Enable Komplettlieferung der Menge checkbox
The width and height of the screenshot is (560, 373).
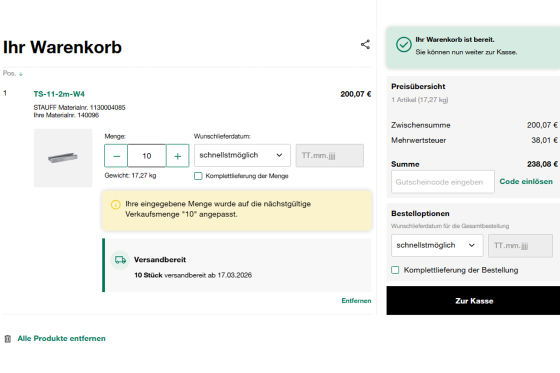click(198, 176)
